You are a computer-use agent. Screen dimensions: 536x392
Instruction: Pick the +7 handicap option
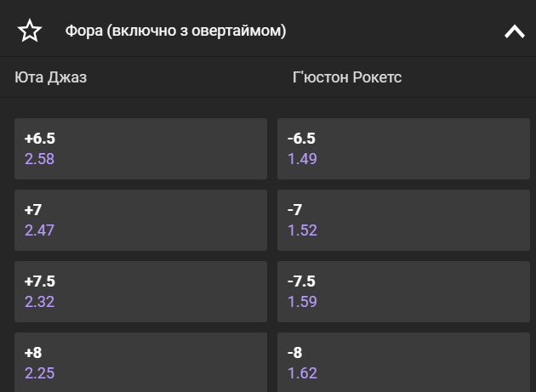click(x=141, y=220)
